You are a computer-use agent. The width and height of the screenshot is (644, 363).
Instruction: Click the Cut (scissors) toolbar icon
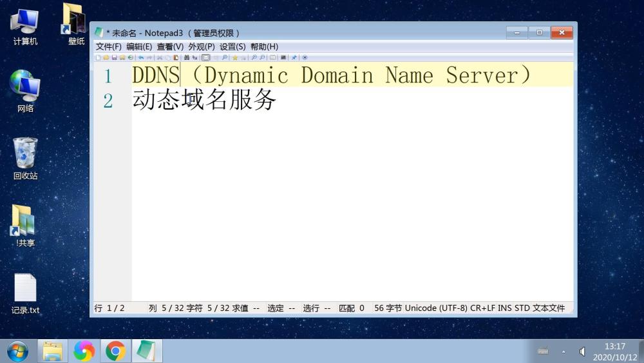[159, 57]
